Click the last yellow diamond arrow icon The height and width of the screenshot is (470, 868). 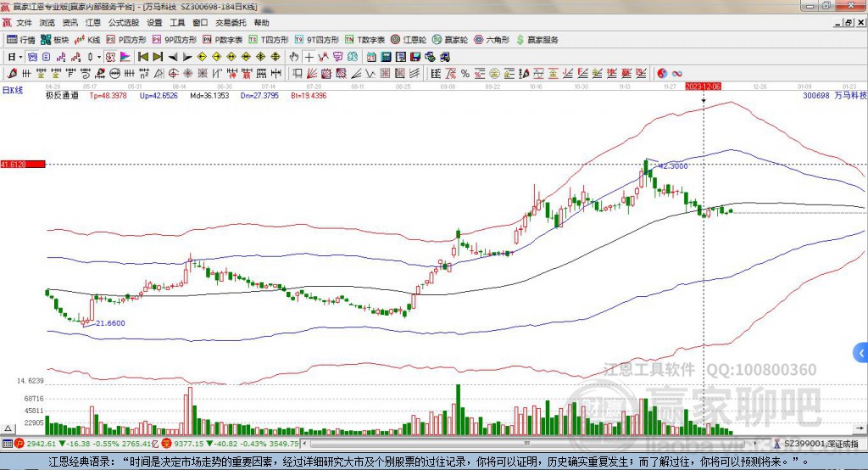[x=275, y=57]
